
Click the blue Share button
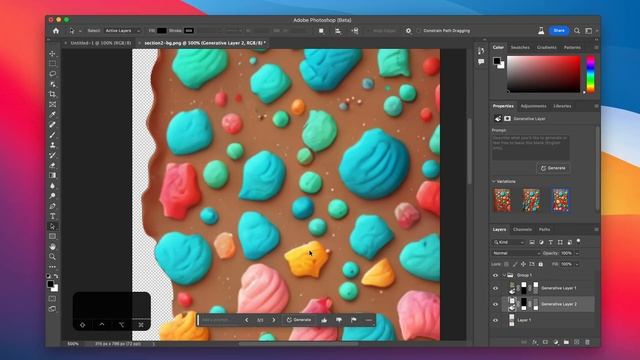559,31
